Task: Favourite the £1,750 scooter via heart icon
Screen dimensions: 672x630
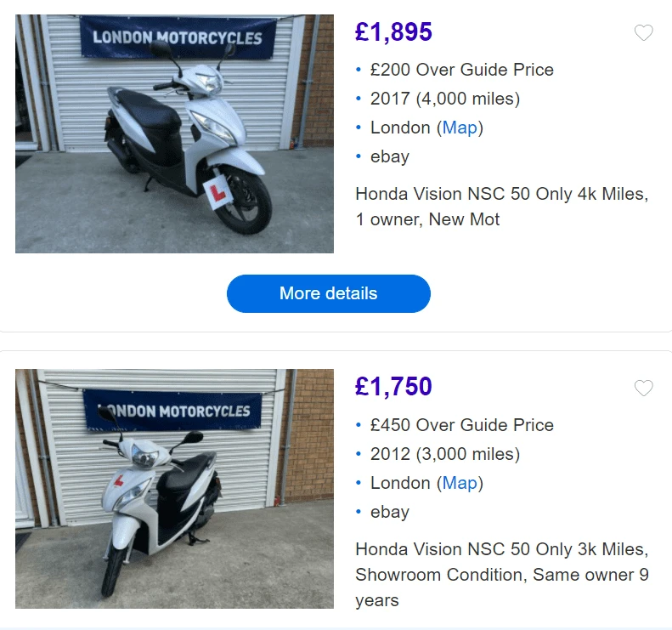Action: click(644, 389)
